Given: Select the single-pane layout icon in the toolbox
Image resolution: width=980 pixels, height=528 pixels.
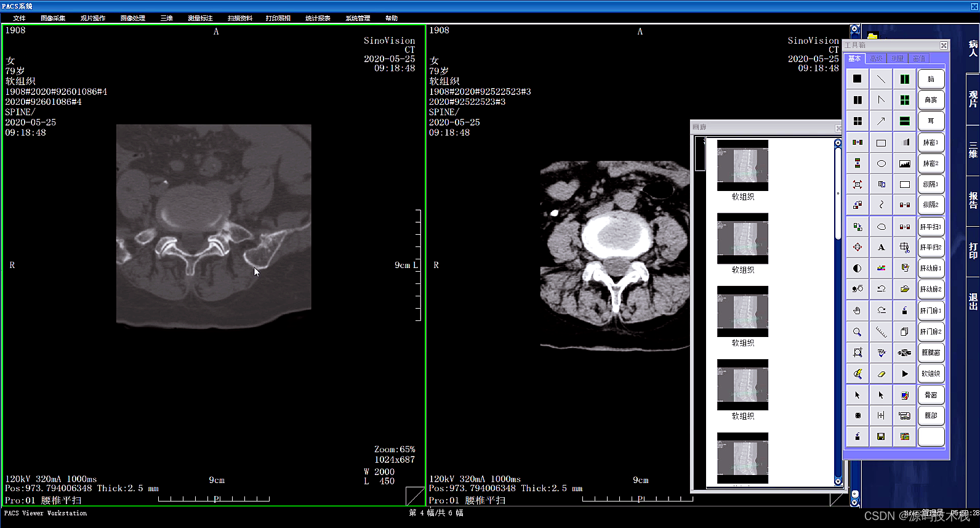Looking at the screenshot, I should pyautogui.click(x=857, y=79).
